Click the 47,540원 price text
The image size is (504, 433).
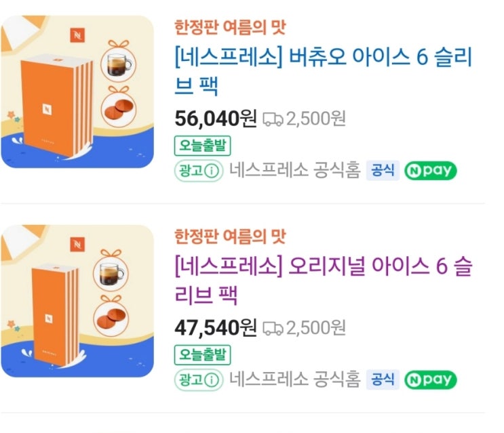click(x=216, y=329)
